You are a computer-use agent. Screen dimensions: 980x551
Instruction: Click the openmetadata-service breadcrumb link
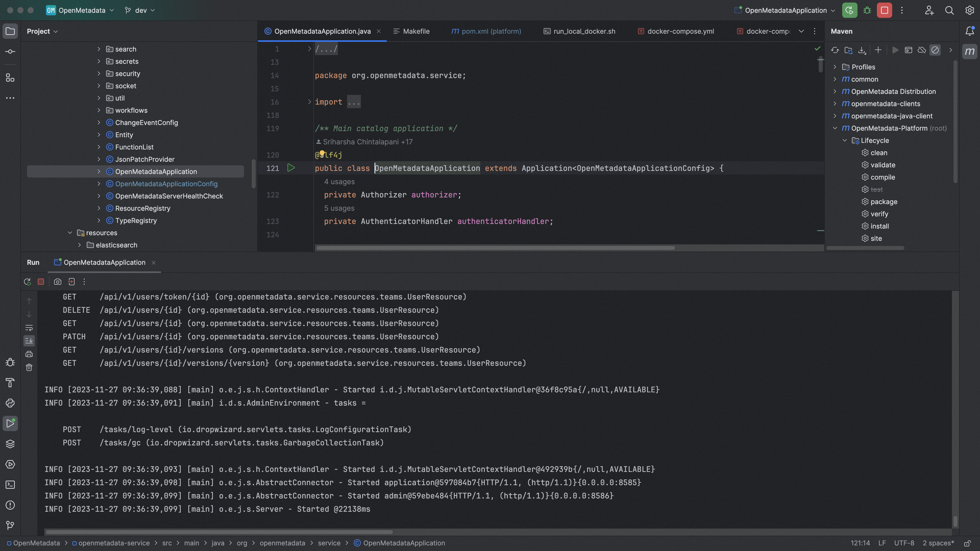(114, 543)
